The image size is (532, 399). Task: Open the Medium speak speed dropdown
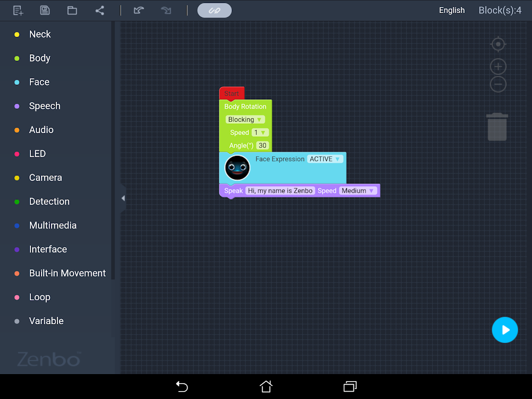pyautogui.click(x=357, y=191)
